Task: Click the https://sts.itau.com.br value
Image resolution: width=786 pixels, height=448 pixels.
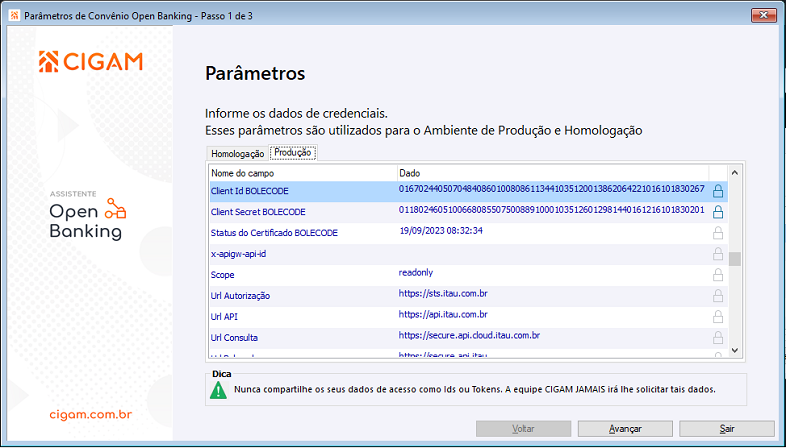Action: 443,294
